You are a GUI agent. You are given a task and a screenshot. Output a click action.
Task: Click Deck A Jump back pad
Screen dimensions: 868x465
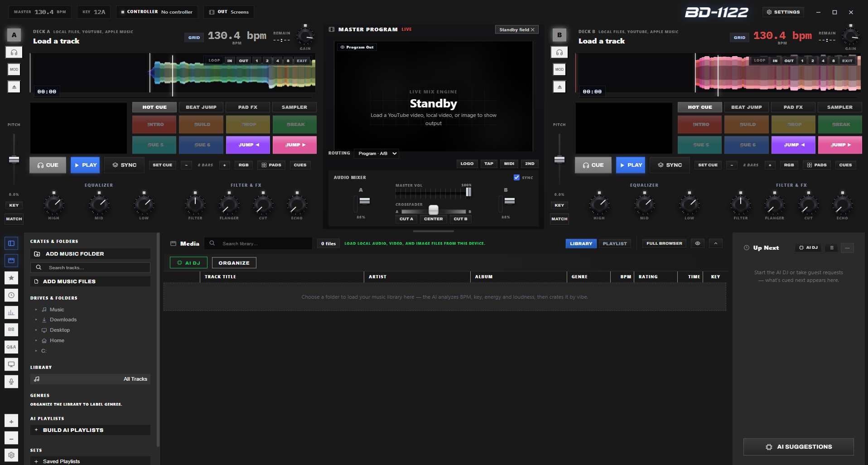(248, 145)
